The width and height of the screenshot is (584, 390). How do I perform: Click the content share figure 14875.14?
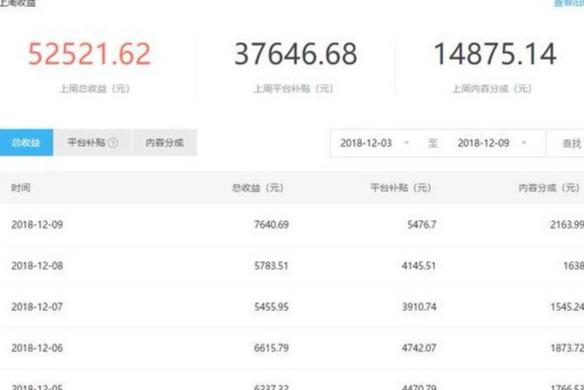click(495, 54)
